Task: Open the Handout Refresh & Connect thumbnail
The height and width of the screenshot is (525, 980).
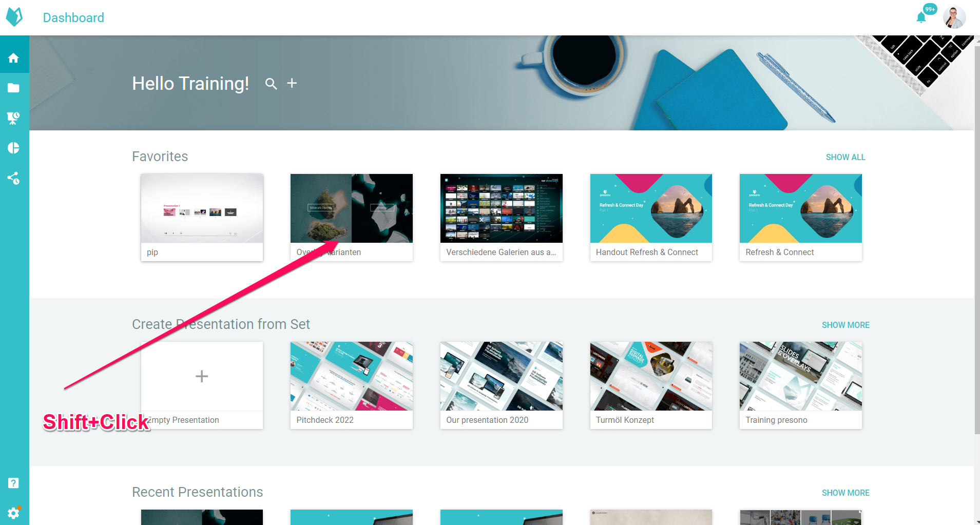Action: [x=651, y=208]
